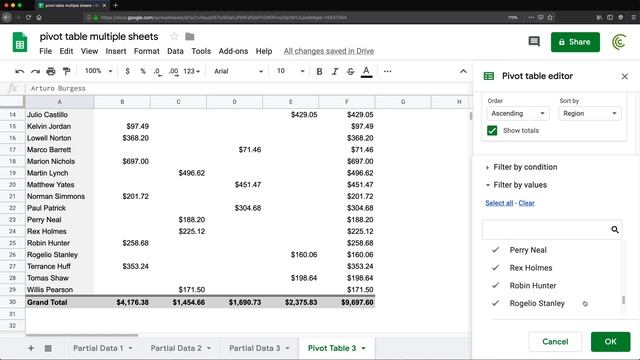Switch to Partial Data 3 sheet tab
Screen dimensions: 640x360
pyautogui.click(x=254, y=348)
